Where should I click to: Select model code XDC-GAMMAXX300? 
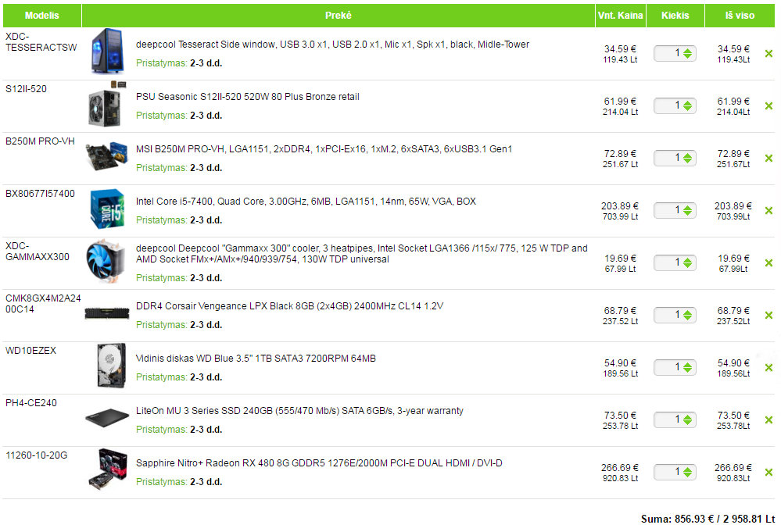(x=38, y=252)
